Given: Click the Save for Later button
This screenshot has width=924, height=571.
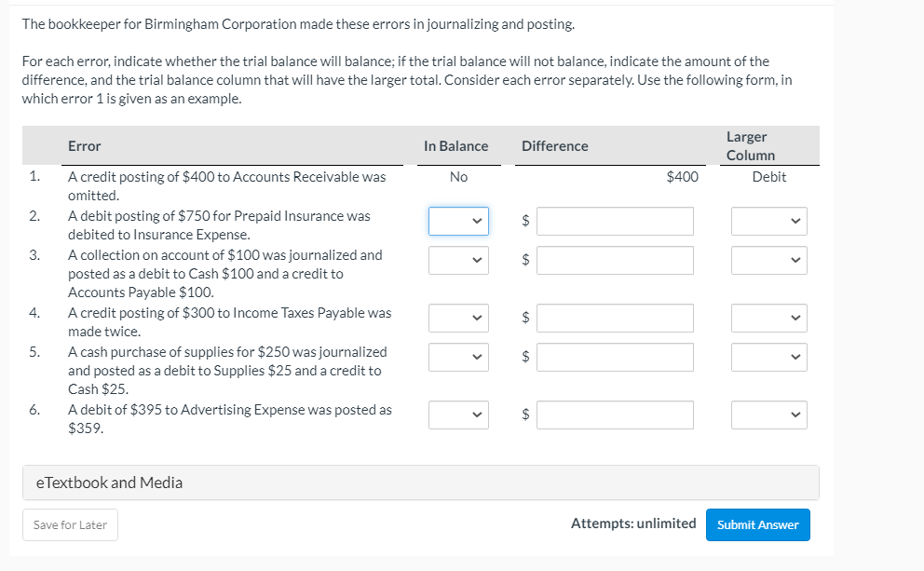Looking at the screenshot, I should pyautogui.click(x=69, y=524).
